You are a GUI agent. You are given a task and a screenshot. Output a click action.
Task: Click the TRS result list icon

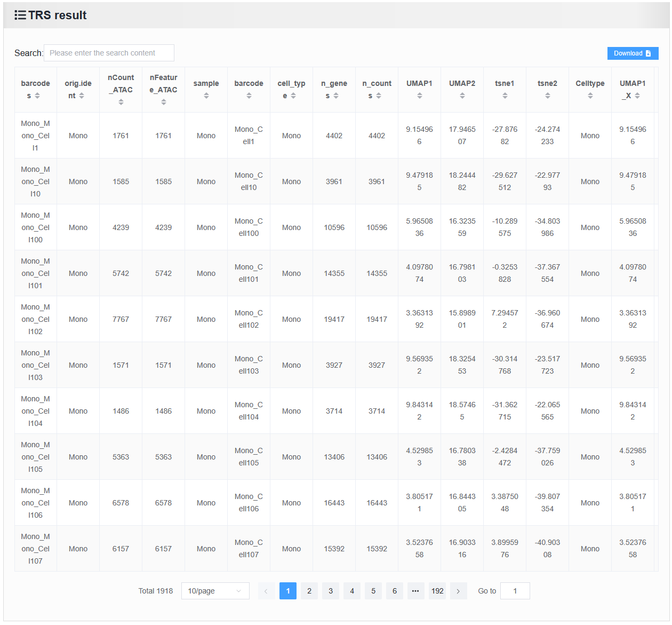(20, 15)
